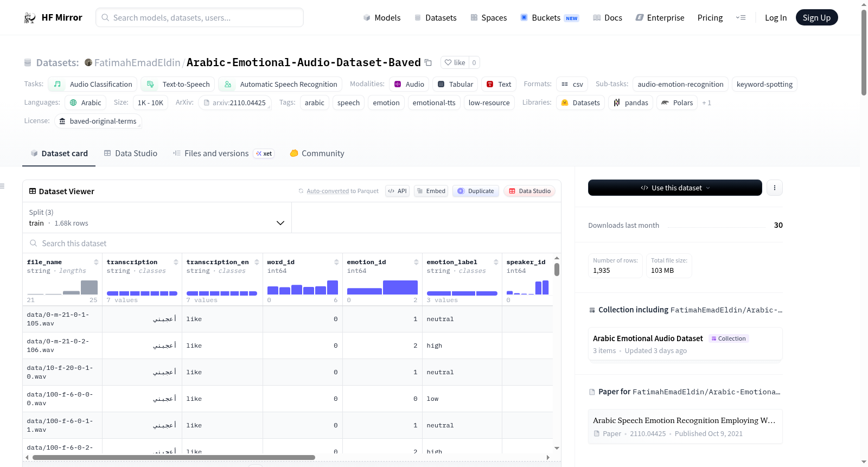868x467 pixels.
Task: Expand the +1 more libraries
Action: (706, 103)
